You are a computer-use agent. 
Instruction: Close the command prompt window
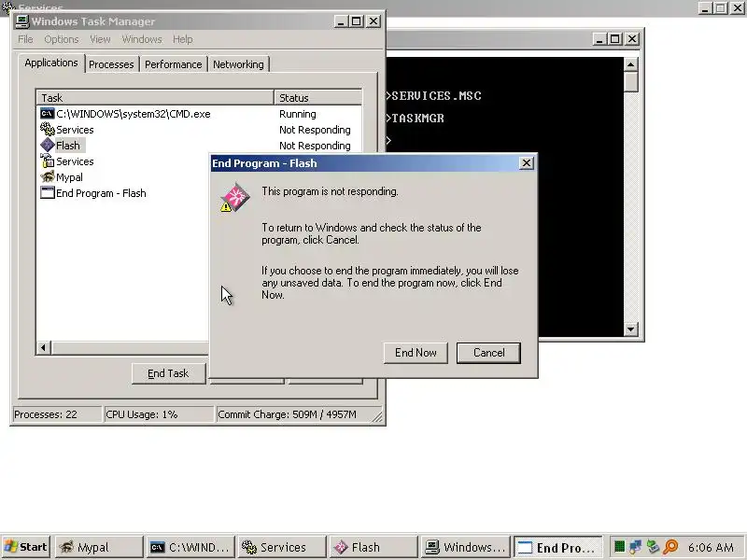632,39
